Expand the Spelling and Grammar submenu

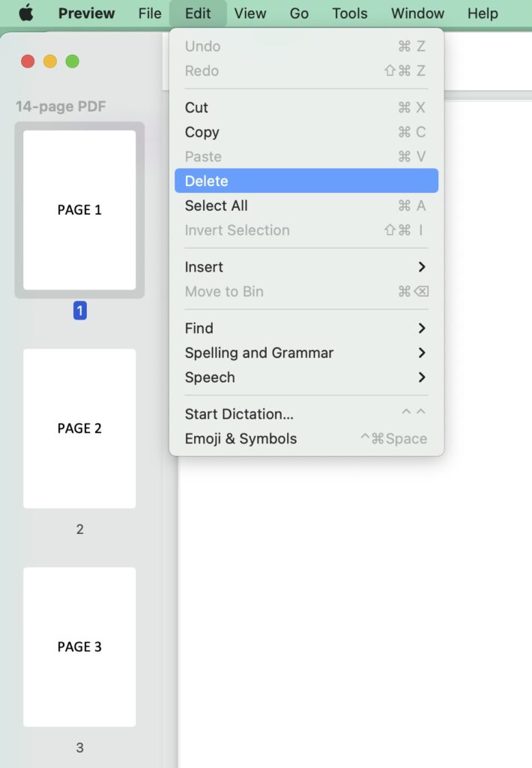(x=258, y=352)
